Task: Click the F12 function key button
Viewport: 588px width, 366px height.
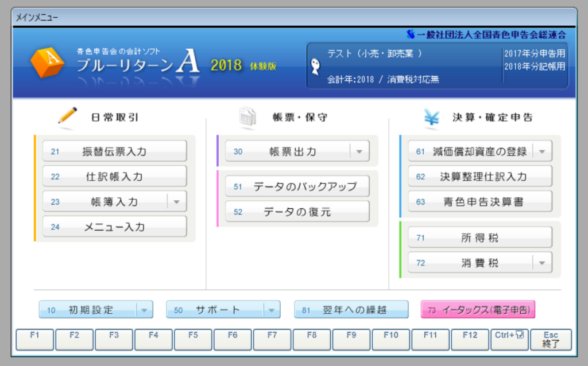Action: [470, 340]
